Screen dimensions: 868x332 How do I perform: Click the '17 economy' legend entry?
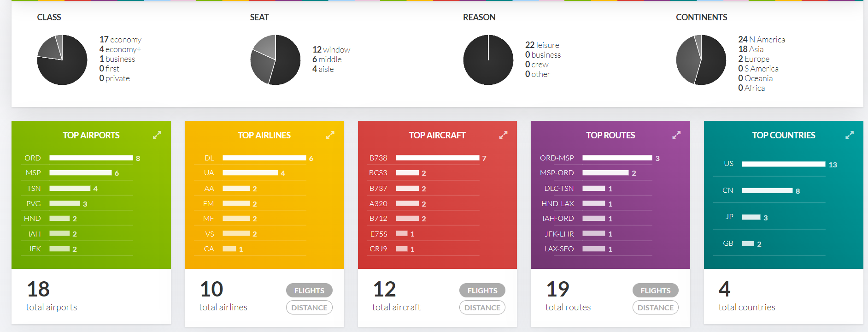point(120,40)
